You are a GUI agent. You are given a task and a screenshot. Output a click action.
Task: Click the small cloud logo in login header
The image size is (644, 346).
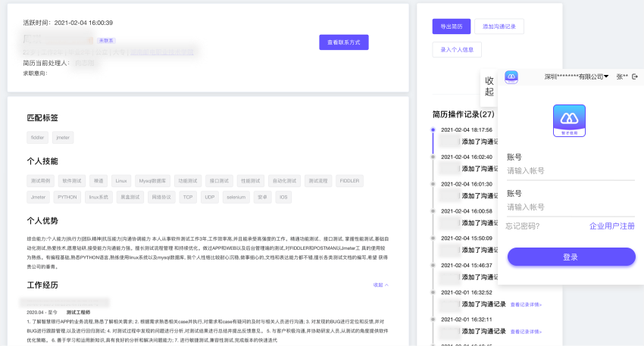click(x=511, y=76)
